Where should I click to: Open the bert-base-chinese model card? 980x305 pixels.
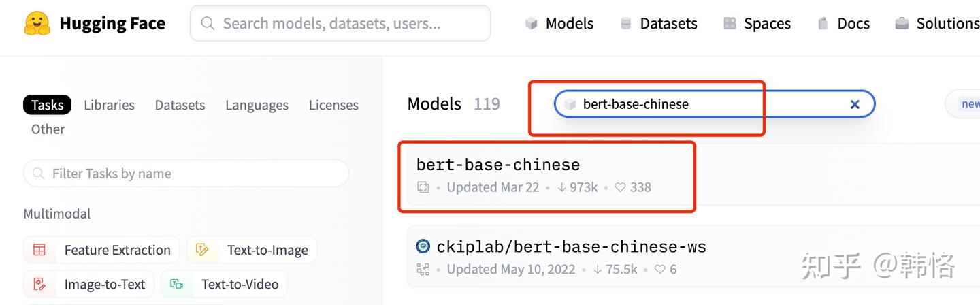(x=498, y=165)
